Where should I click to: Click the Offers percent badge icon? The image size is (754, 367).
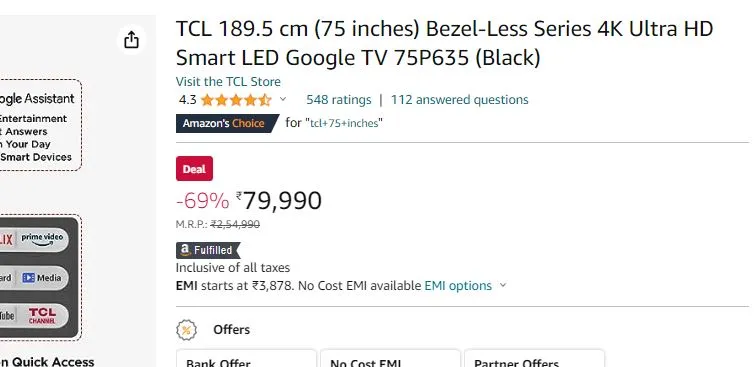click(187, 330)
